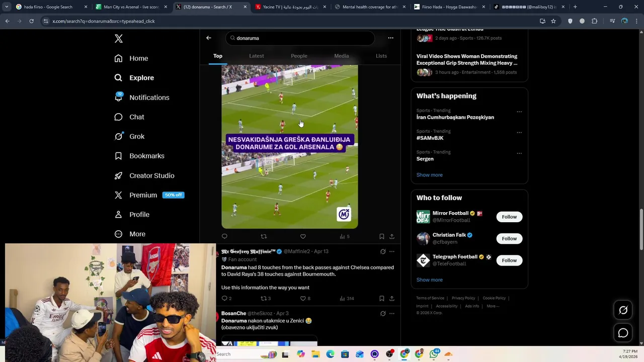Show more under Who to follow
The height and width of the screenshot is (362, 644).
click(430, 280)
